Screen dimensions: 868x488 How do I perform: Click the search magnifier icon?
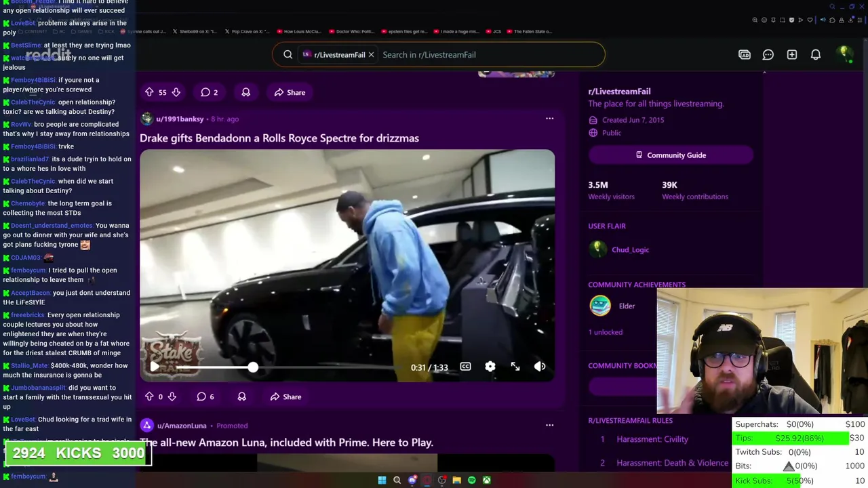tap(288, 55)
